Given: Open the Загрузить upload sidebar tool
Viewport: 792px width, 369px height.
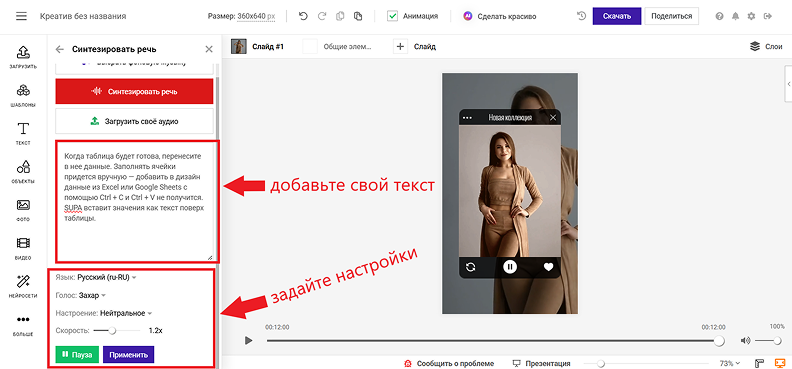Looking at the screenshot, I should pos(23,57).
